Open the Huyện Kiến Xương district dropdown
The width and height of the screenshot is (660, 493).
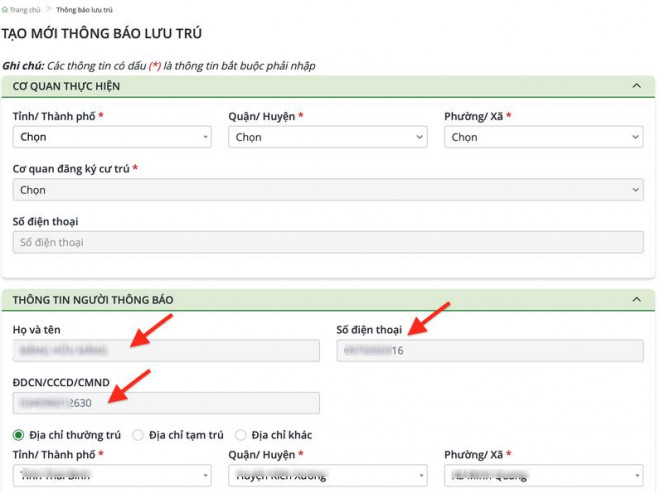(327, 477)
